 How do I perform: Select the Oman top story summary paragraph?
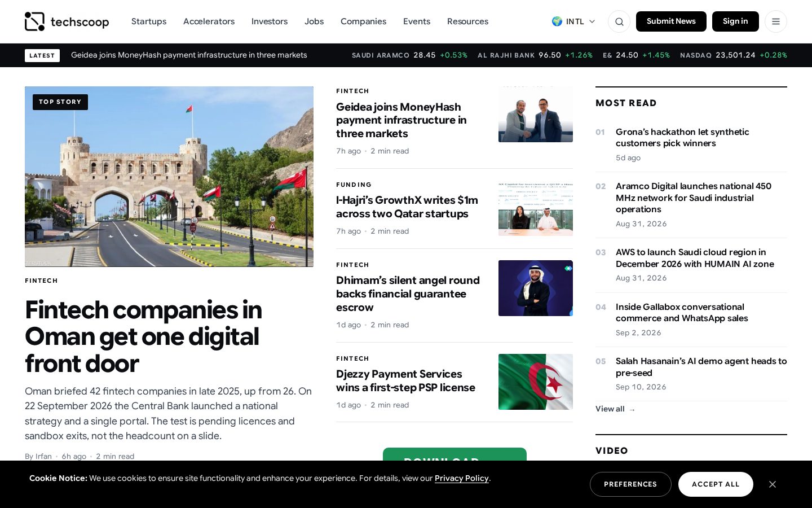coord(169,413)
